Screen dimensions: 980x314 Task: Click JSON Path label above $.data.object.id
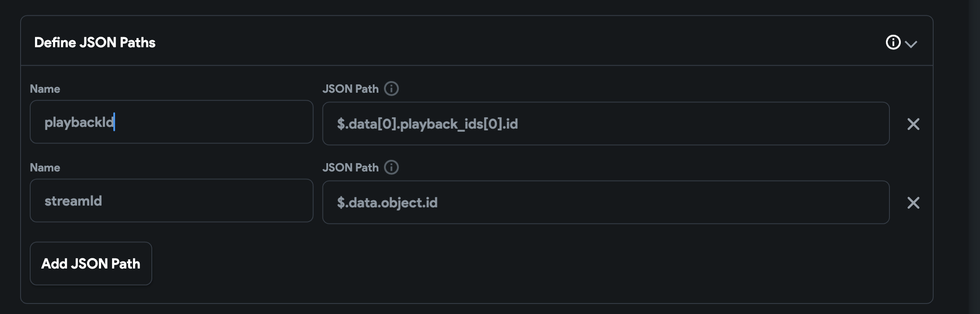350,167
